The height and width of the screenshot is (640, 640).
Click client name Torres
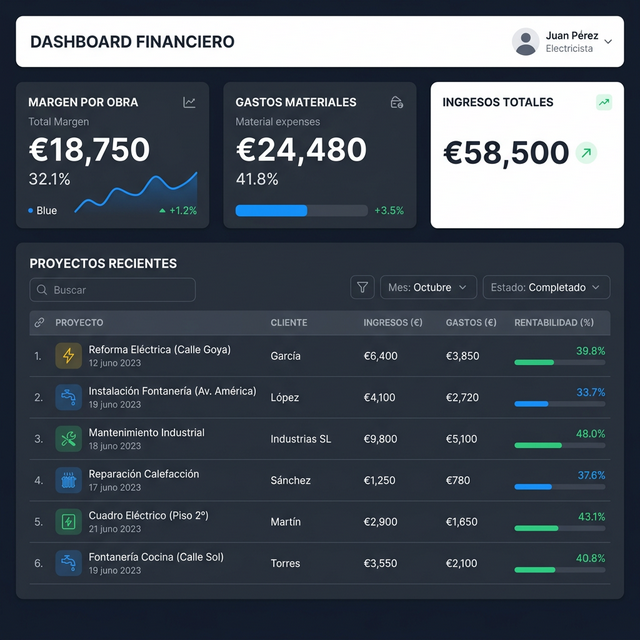(285, 563)
